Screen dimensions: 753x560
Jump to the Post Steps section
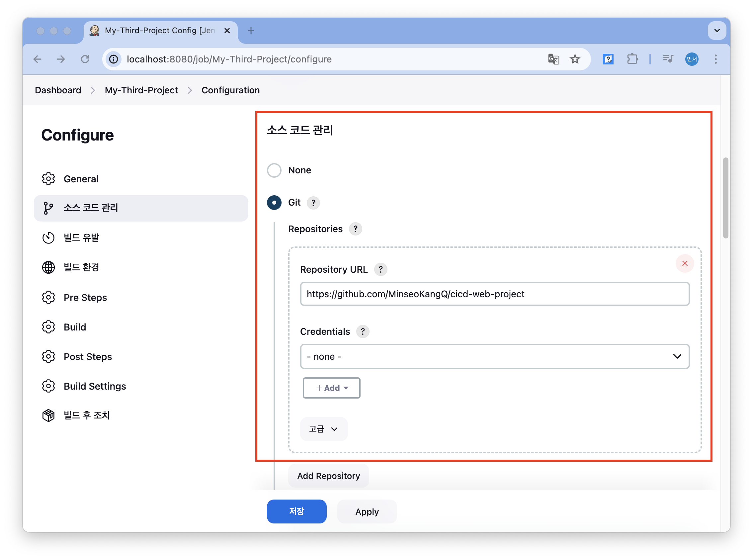pyautogui.click(x=87, y=357)
